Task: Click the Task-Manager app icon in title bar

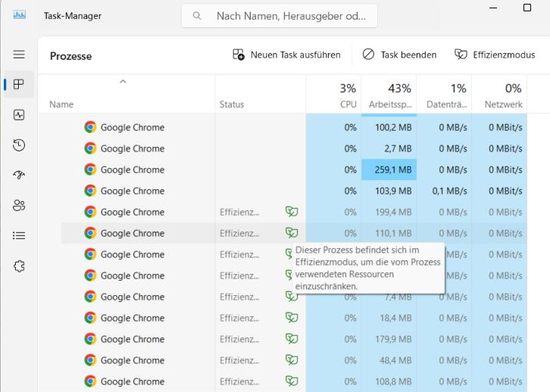Action: tap(20, 15)
